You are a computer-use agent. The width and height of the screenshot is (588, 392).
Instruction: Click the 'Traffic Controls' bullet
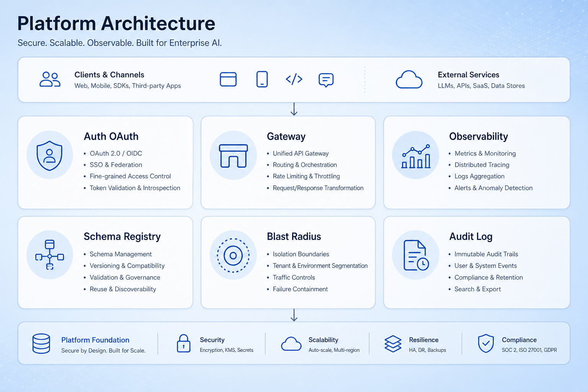[x=294, y=278]
